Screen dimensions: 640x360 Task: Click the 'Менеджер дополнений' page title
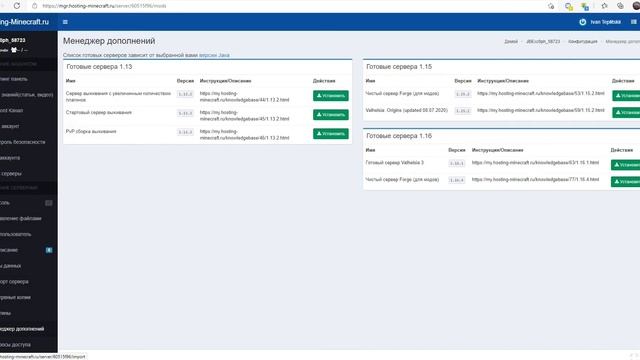pos(109,41)
